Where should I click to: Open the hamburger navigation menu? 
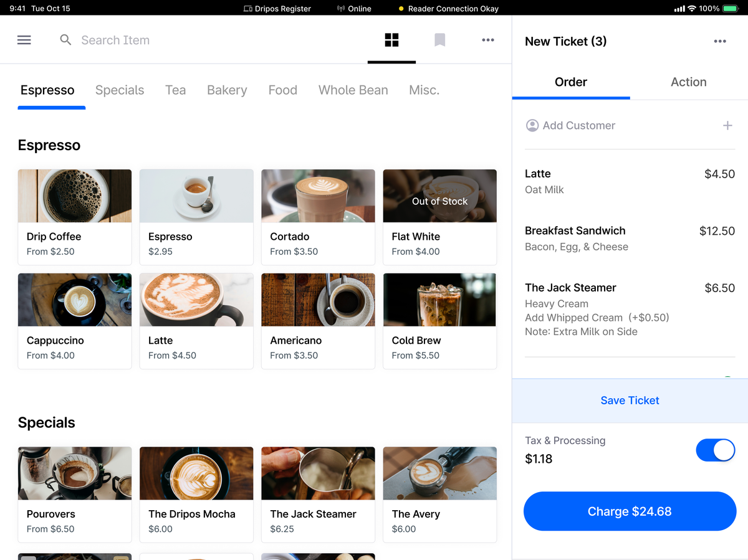click(x=24, y=39)
